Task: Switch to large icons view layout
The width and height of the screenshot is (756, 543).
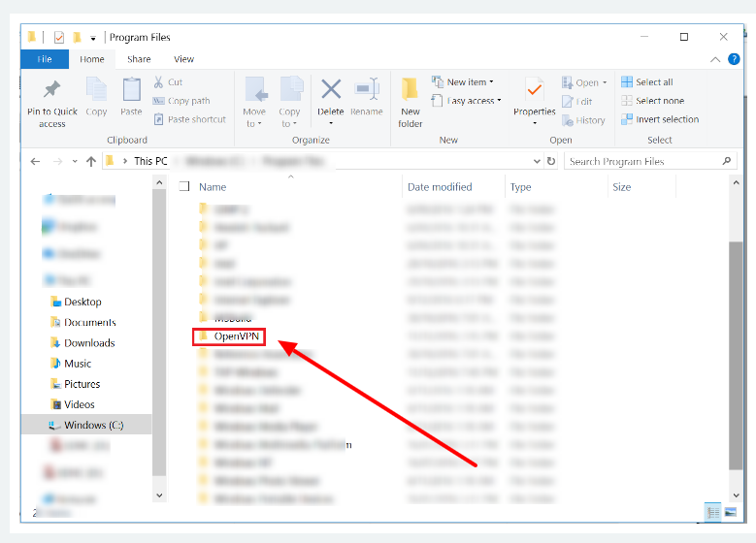Action: click(731, 512)
